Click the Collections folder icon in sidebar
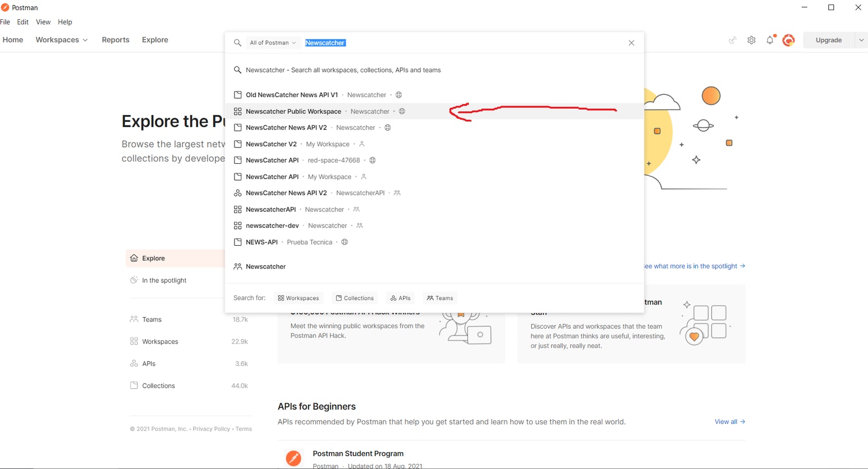868x469 pixels. pos(134,385)
